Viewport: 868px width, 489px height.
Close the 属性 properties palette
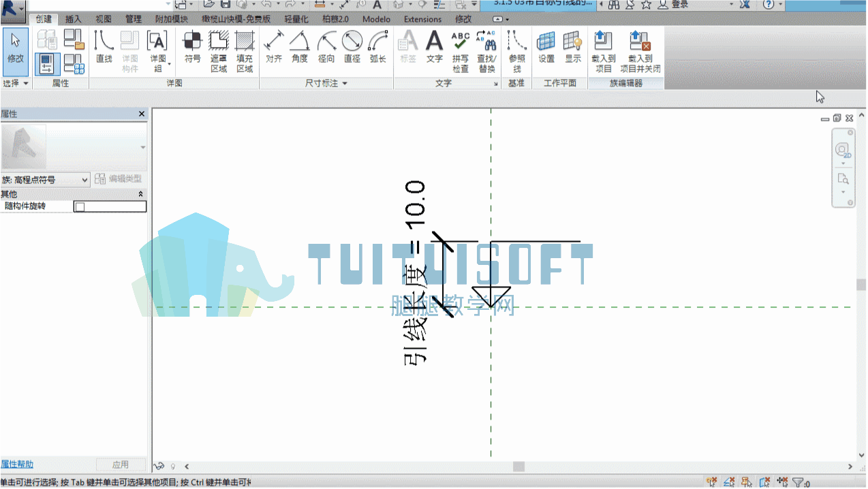pos(142,114)
